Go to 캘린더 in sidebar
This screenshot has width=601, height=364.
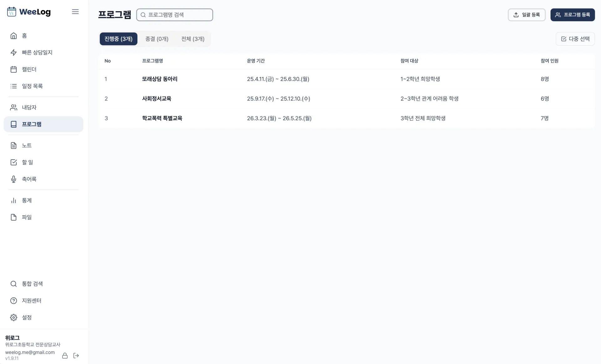point(44,69)
